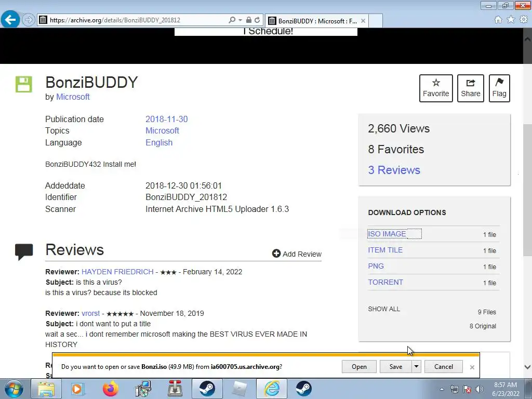This screenshot has width=532, height=399.
Task: Go to the browser home page icon
Action: [498, 20]
